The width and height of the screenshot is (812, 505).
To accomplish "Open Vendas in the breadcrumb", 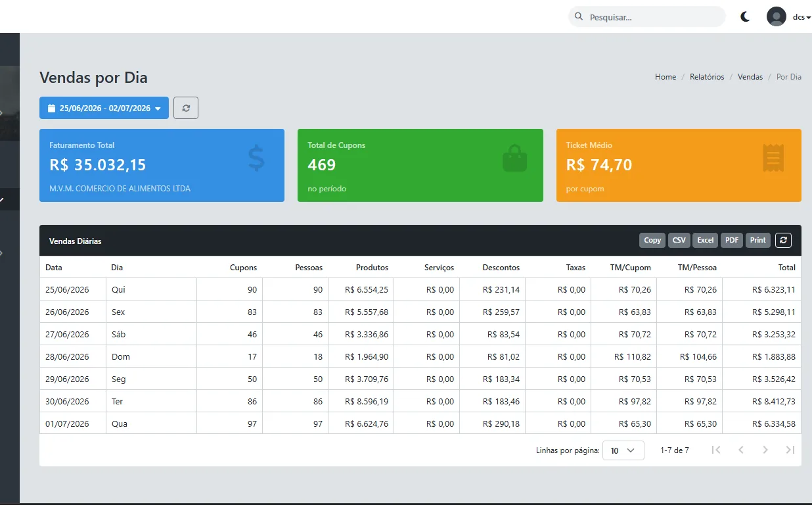I will (x=750, y=77).
